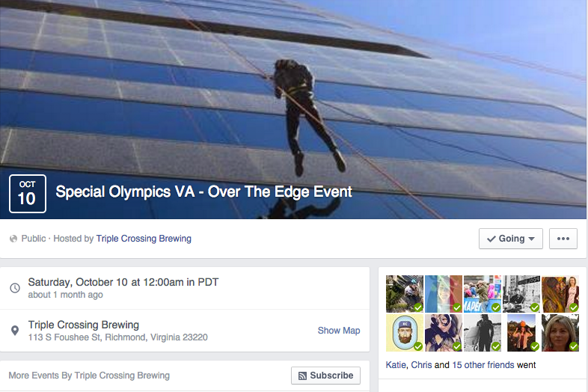Subscribe to Triple Crossing Brewing events
The width and height of the screenshot is (588, 392).
pyautogui.click(x=325, y=376)
